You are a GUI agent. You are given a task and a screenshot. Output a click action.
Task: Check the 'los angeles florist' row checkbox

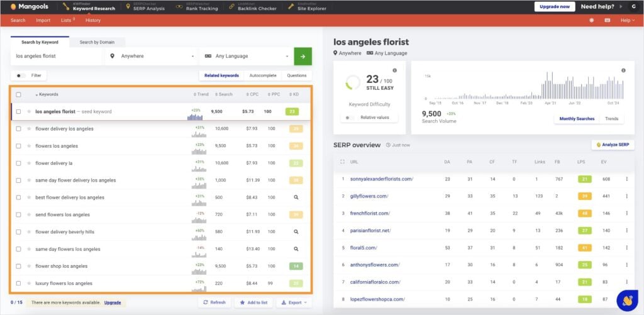pos(18,111)
